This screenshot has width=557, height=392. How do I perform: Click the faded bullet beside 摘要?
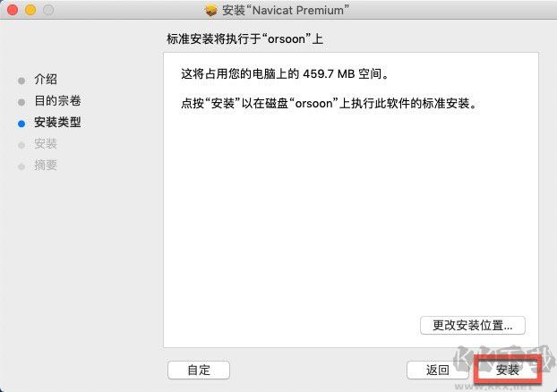(21, 166)
